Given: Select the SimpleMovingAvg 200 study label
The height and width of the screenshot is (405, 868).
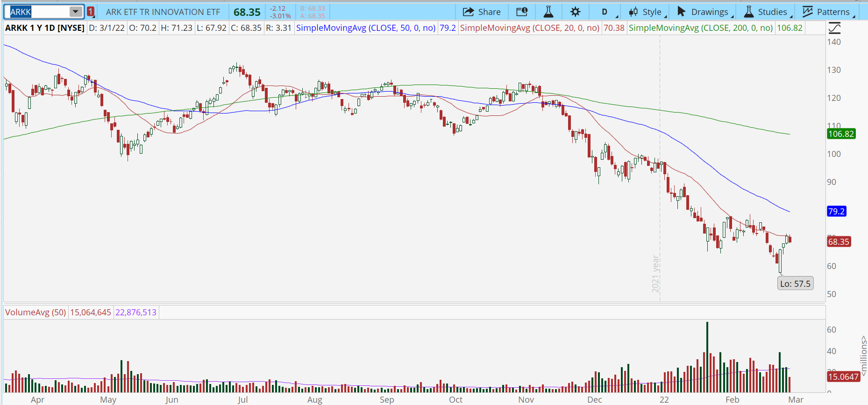Looking at the screenshot, I should point(701,28).
